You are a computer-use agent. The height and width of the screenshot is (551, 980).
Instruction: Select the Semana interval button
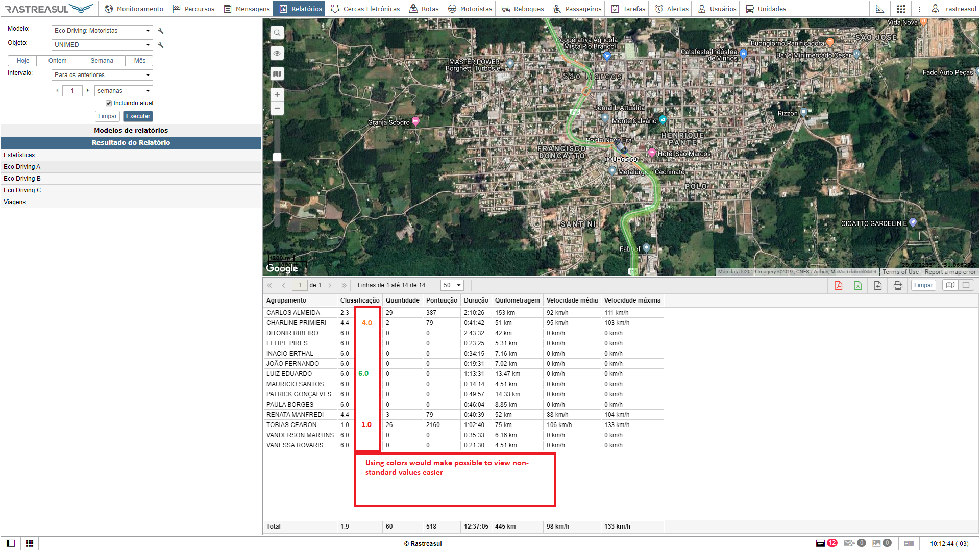point(102,61)
